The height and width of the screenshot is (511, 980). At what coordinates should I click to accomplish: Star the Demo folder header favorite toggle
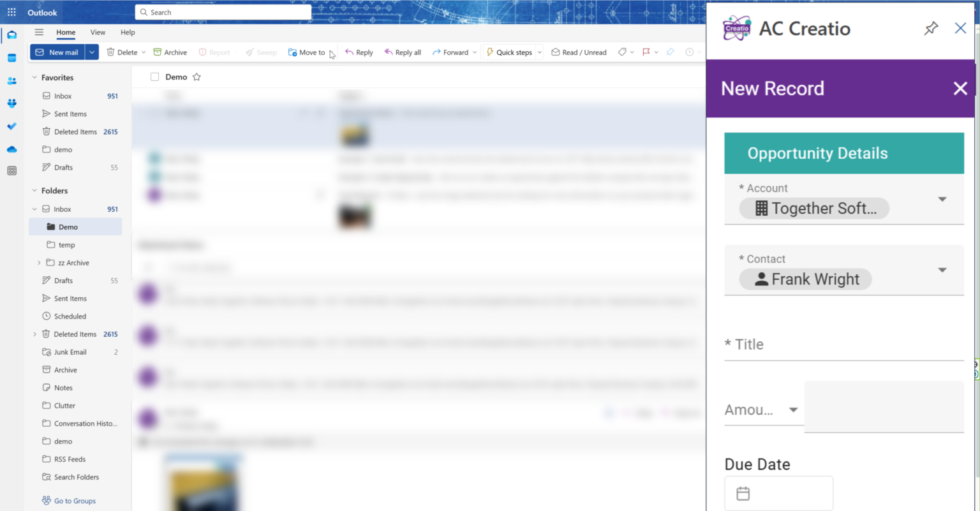click(197, 77)
